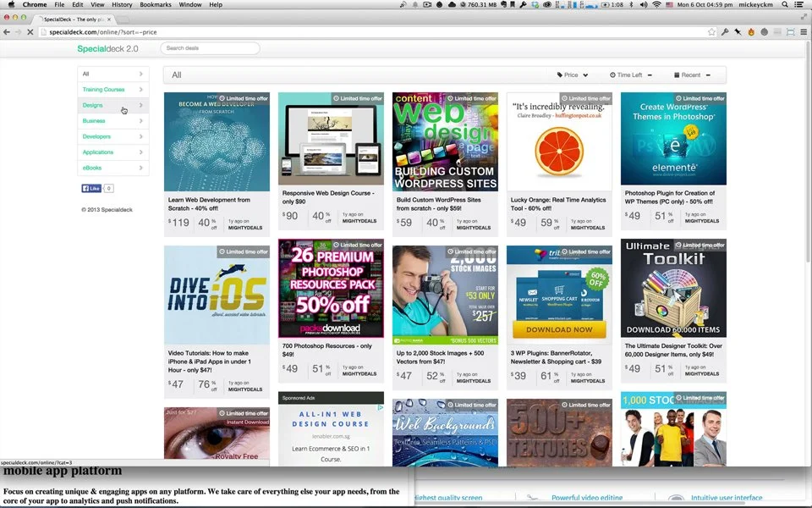Open the Responsive Web Design Course image

331,138
